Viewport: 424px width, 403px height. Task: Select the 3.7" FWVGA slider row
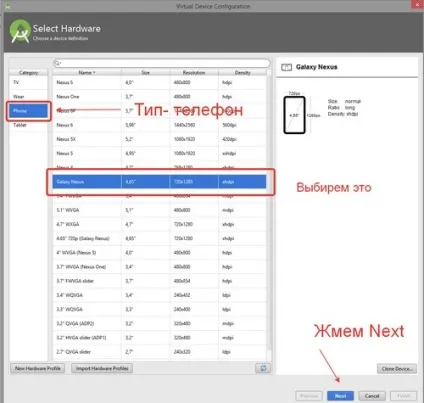point(159,281)
